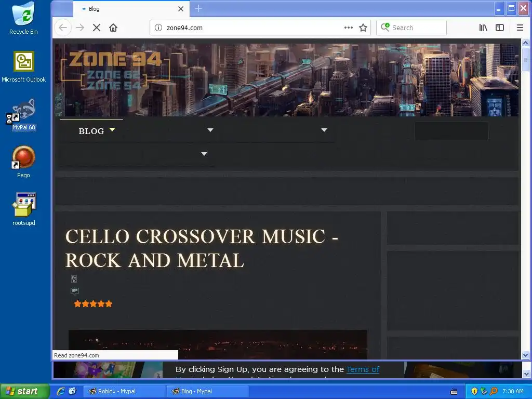
Task: Open the rootsupd desktop icon
Action: 24,210
